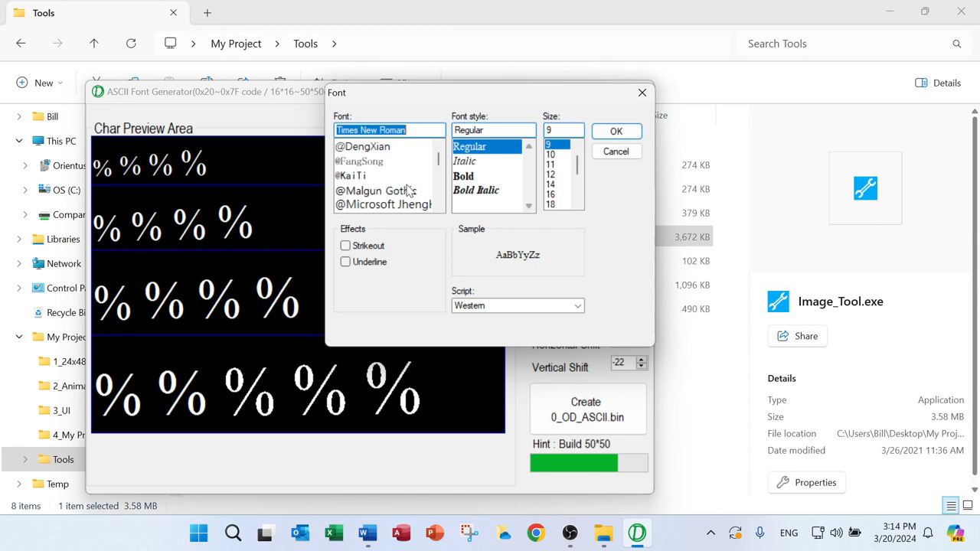Viewport: 980px width, 551px height.
Task: Confirm font selection with OK
Action: 616,131
